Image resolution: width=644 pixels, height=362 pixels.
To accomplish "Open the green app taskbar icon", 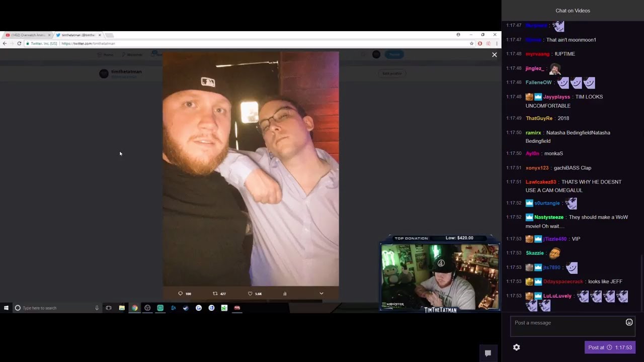I will click(160, 308).
